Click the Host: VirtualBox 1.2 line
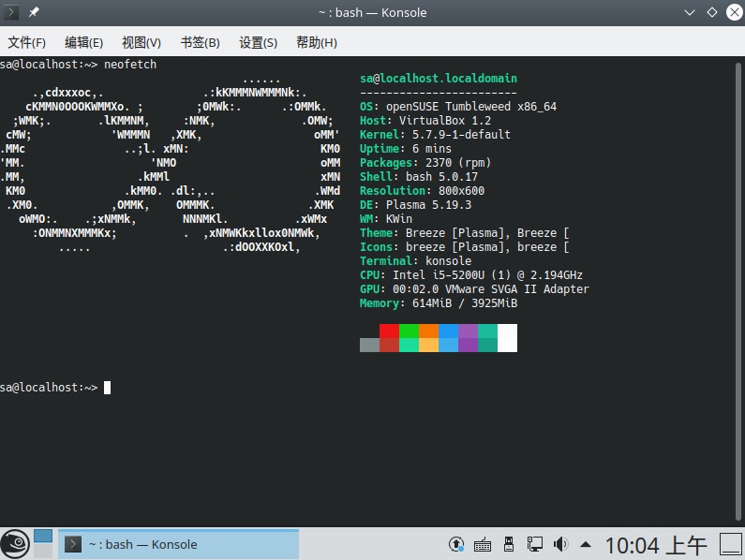 click(x=425, y=121)
